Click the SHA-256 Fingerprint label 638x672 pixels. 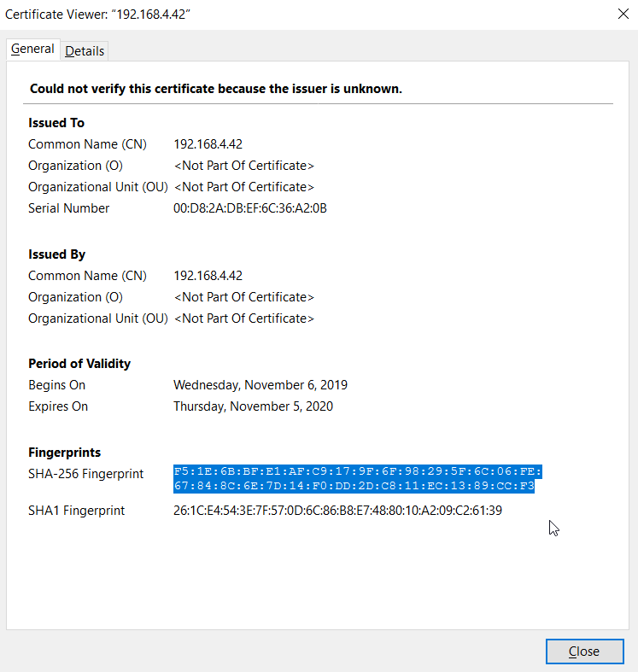coord(85,474)
